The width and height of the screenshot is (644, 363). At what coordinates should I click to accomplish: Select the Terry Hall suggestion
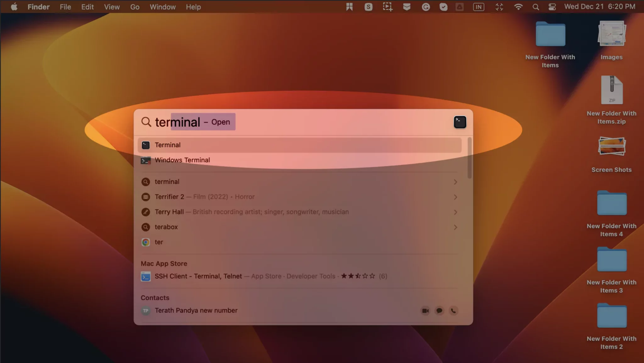tap(299, 212)
